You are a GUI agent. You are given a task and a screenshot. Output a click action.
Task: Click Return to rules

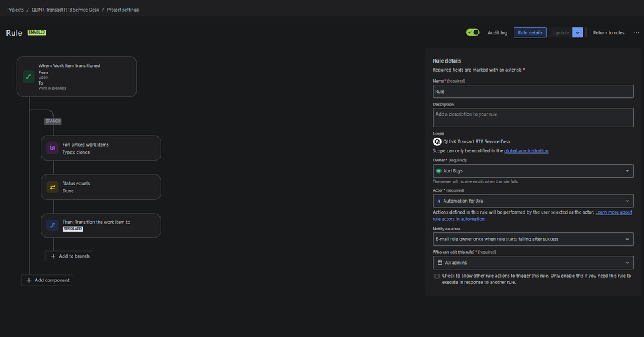click(609, 32)
